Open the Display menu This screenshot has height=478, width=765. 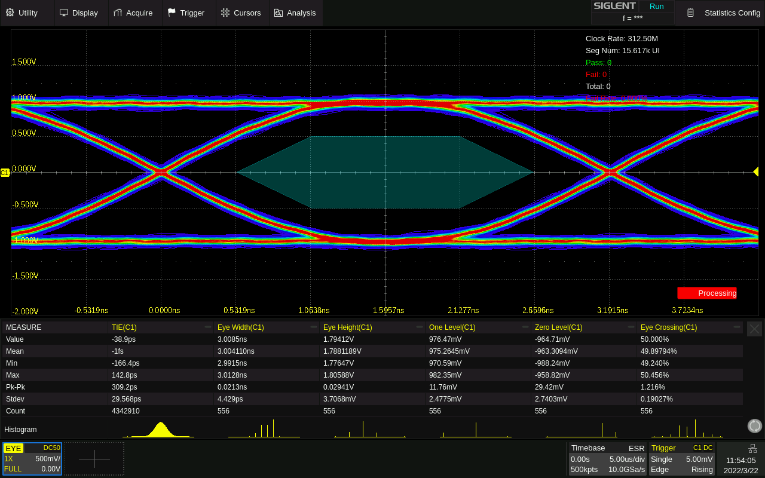(79, 13)
